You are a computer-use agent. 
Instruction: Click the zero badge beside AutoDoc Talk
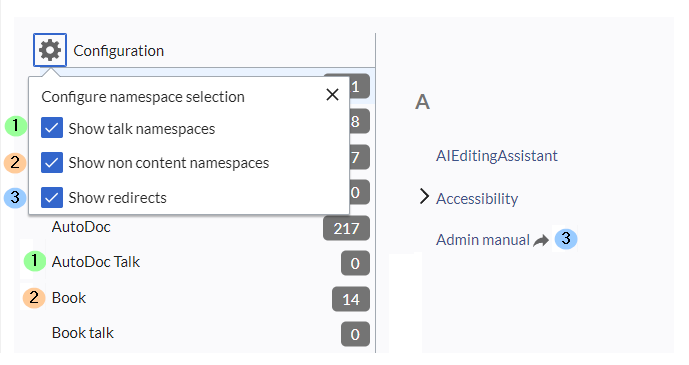(x=355, y=264)
